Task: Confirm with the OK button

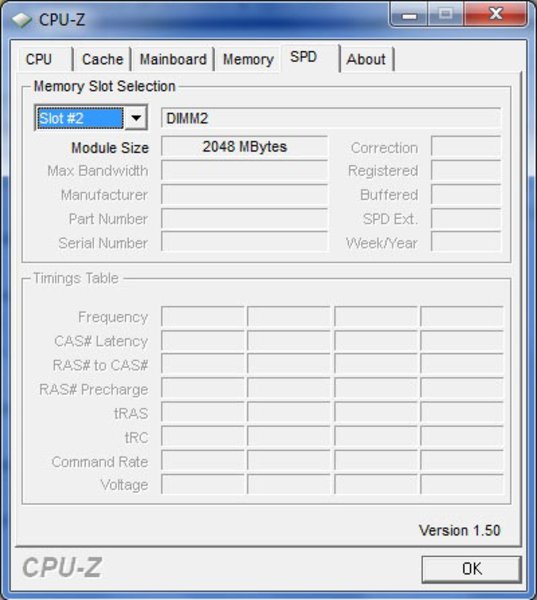Action: [x=471, y=569]
